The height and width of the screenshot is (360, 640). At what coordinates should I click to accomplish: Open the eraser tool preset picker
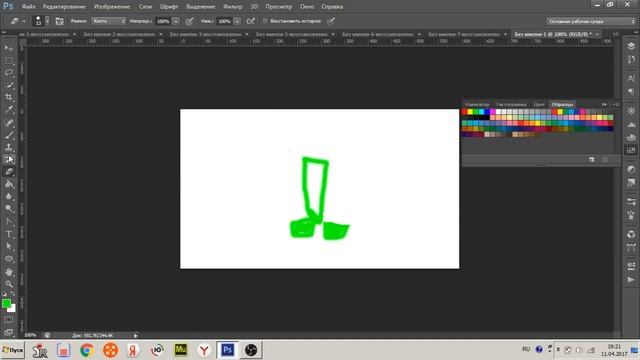click(18, 21)
